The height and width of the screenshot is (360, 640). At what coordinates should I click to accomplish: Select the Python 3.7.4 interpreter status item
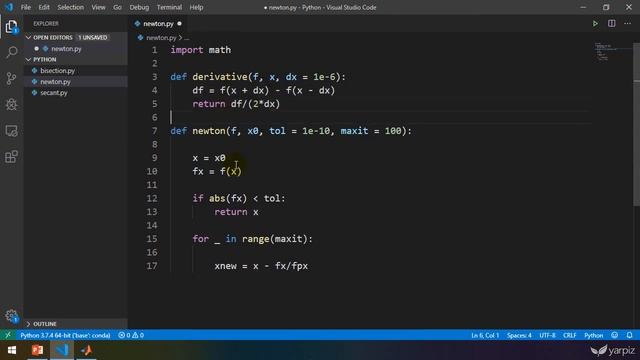[x=65, y=335]
